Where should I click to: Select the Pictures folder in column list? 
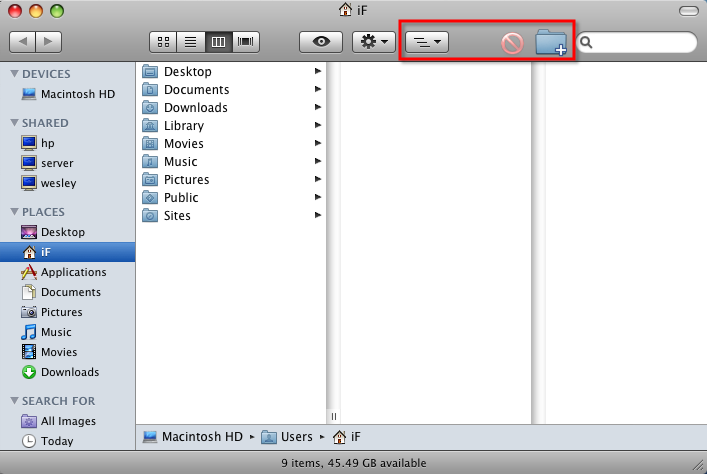(231, 179)
